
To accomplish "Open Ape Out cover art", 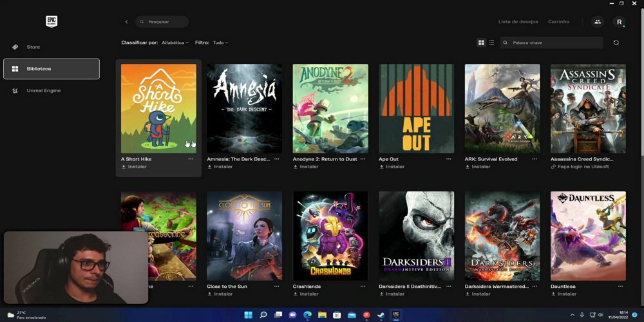I will point(417,108).
